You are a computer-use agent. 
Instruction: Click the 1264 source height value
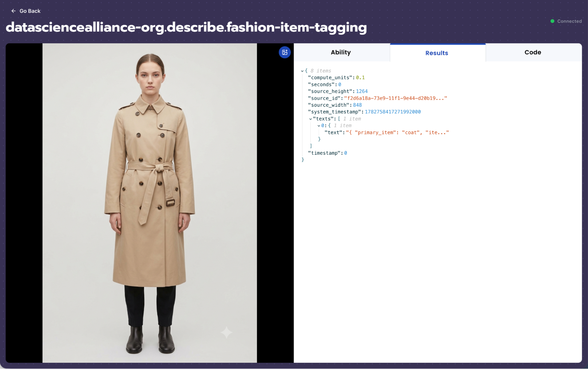pos(362,91)
